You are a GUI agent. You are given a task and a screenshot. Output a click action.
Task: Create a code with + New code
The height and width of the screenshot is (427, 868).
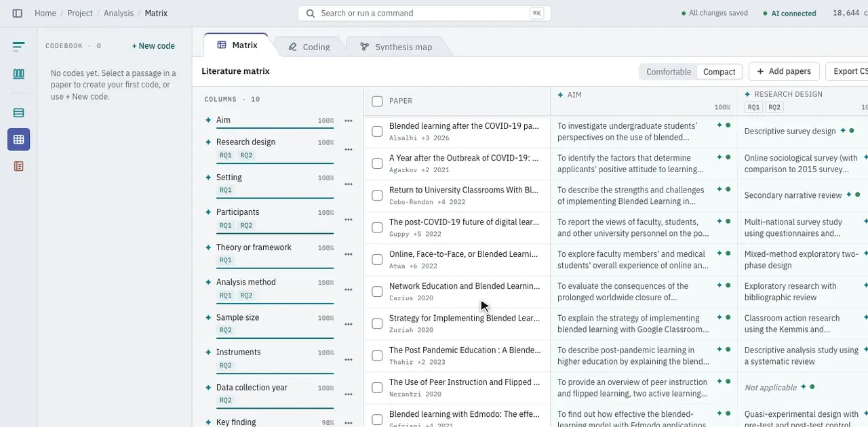pos(153,46)
